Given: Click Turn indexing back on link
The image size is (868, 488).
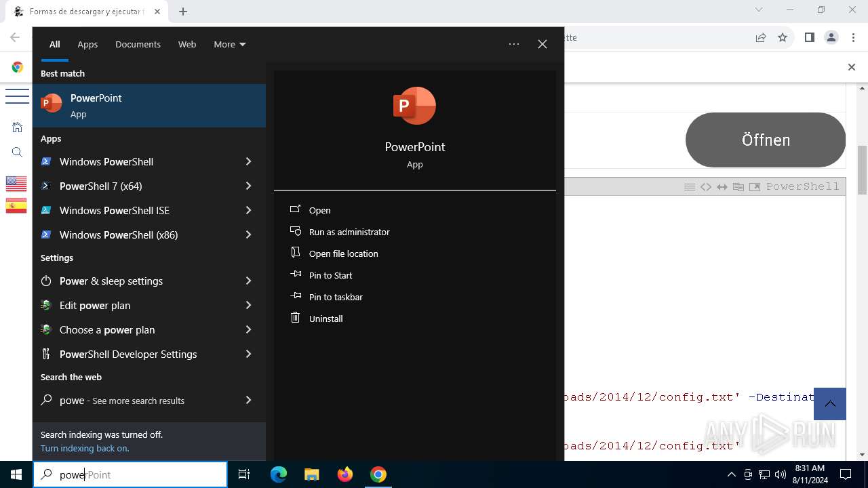Looking at the screenshot, I should click(x=85, y=448).
